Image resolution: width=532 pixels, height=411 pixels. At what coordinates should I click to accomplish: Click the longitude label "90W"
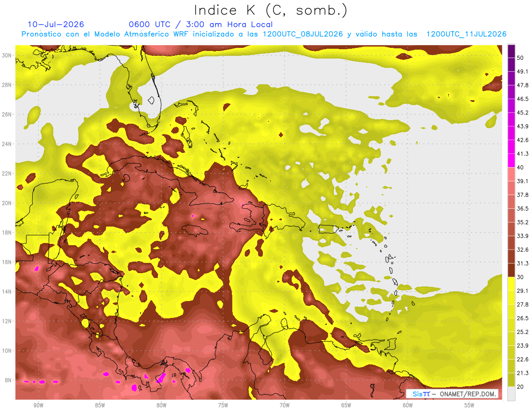[38, 405]
